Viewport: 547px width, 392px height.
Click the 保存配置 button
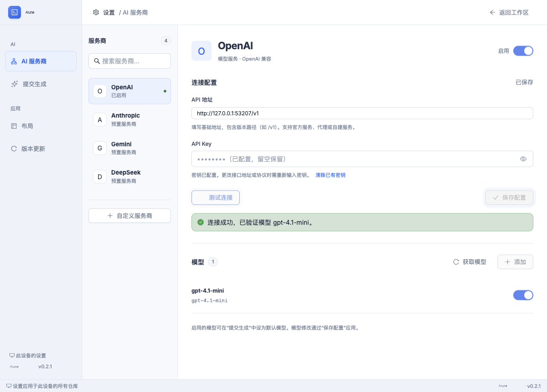(x=509, y=197)
